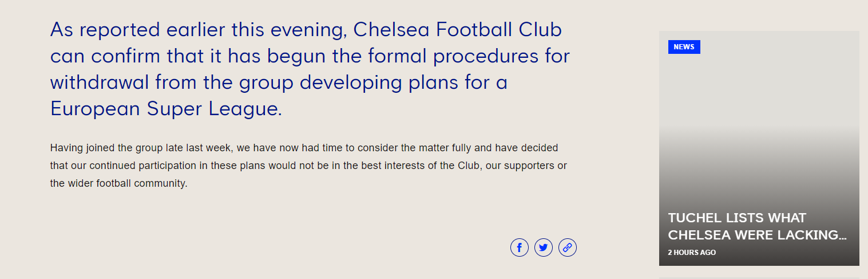Click the 'Chelsea Were Lacking…' headline line
The image size is (868, 279).
(x=756, y=235)
